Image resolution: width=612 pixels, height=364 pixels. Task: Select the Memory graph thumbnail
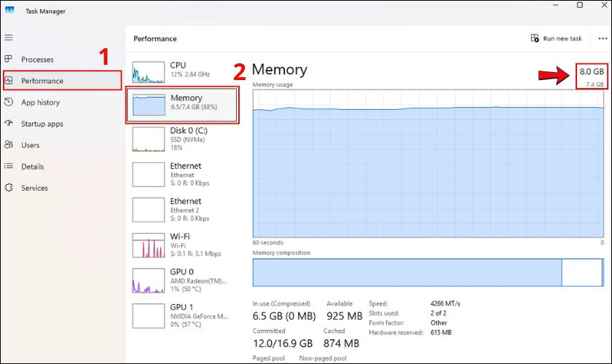click(x=149, y=105)
